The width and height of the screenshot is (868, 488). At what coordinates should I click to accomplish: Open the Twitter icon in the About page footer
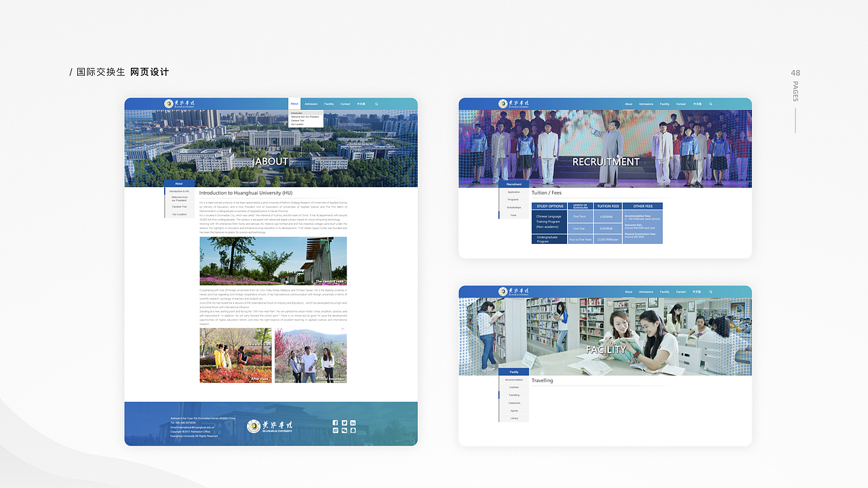tap(344, 423)
